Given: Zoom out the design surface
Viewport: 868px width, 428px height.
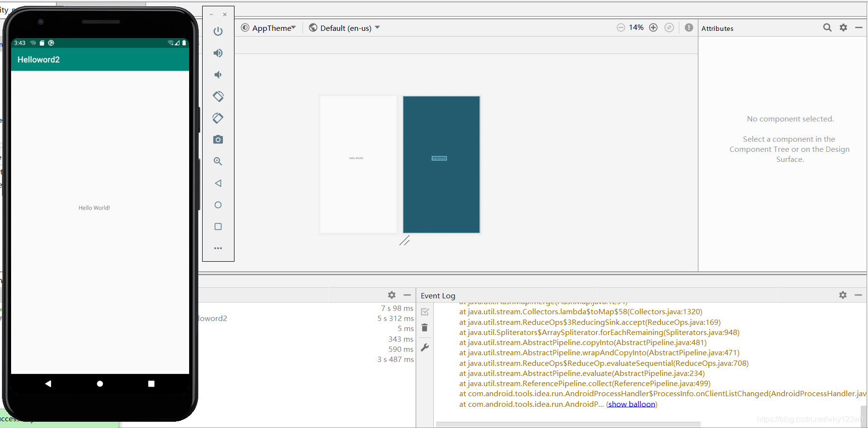Looking at the screenshot, I should pos(621,27).
